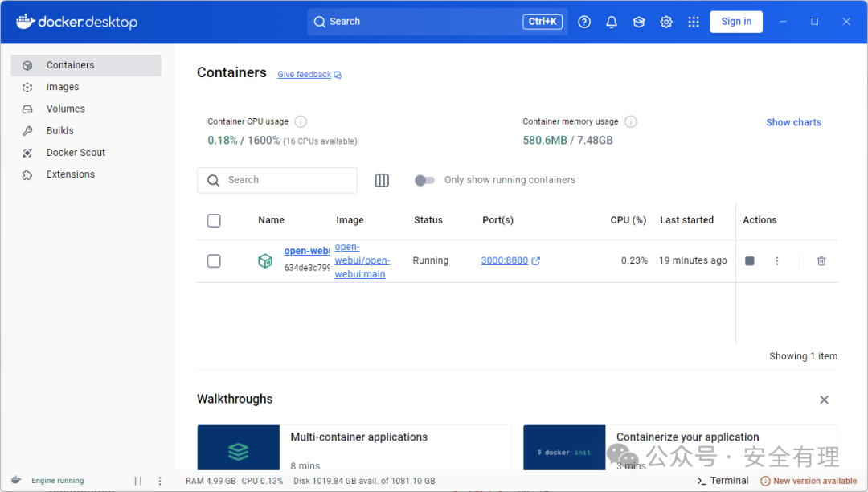Click New version available notice
The height and width of the screenshot is (492, 868).
[809, 481]
